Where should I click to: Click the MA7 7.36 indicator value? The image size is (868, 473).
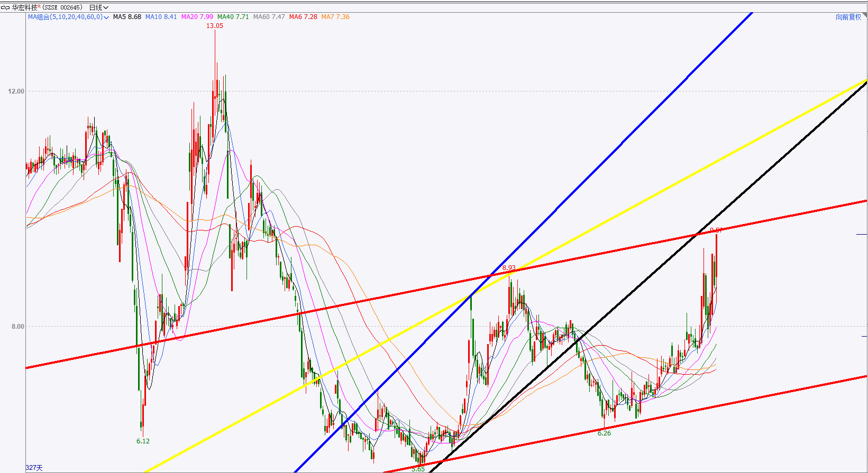point(336,17)
